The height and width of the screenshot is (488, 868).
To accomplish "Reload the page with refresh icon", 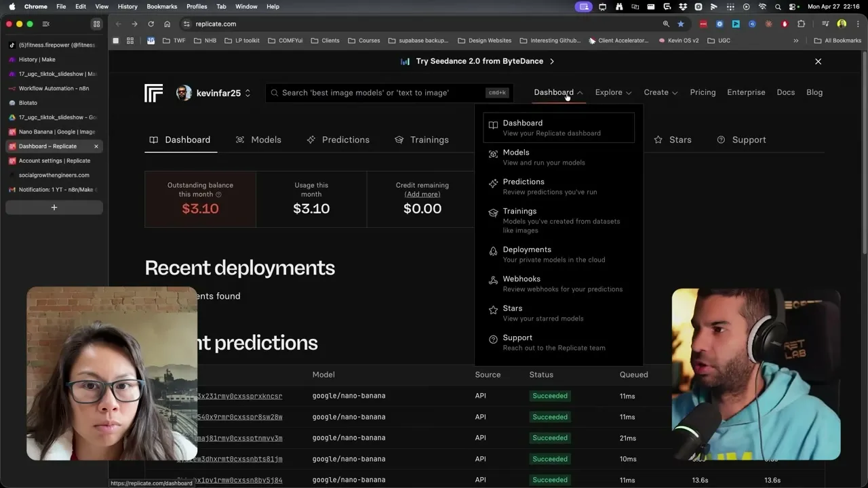I will pos(151,24).
